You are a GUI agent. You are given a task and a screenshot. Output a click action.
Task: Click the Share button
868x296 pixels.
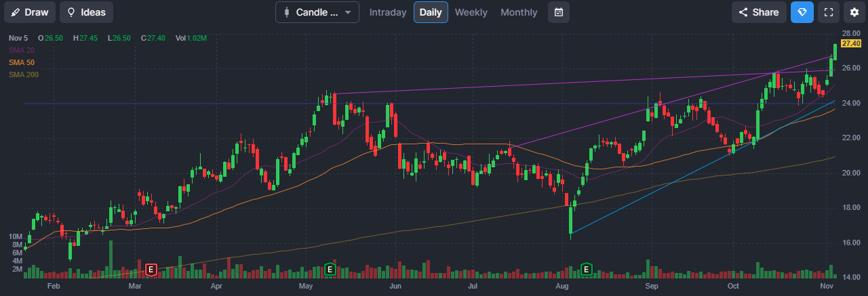[x=759, y=12]
